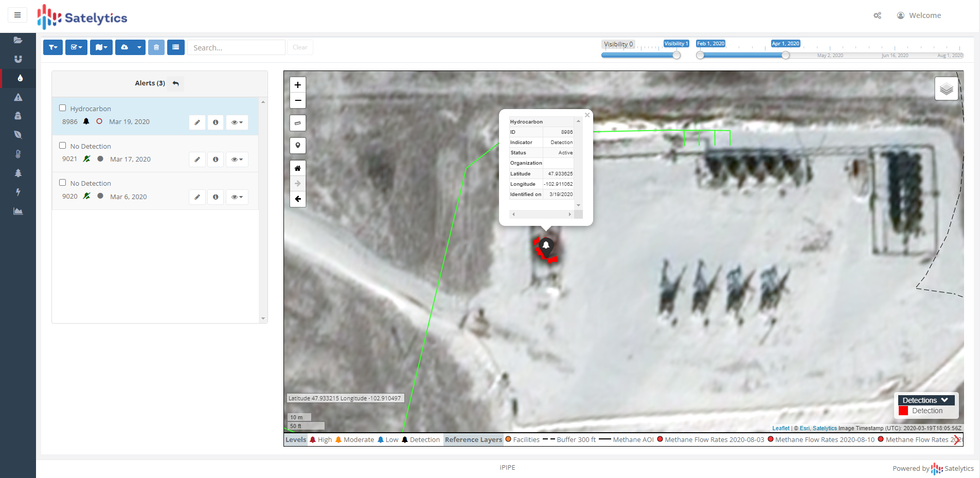Open the map options dropdown
Screen dimensions: 980x478
(x=101, y=47)
